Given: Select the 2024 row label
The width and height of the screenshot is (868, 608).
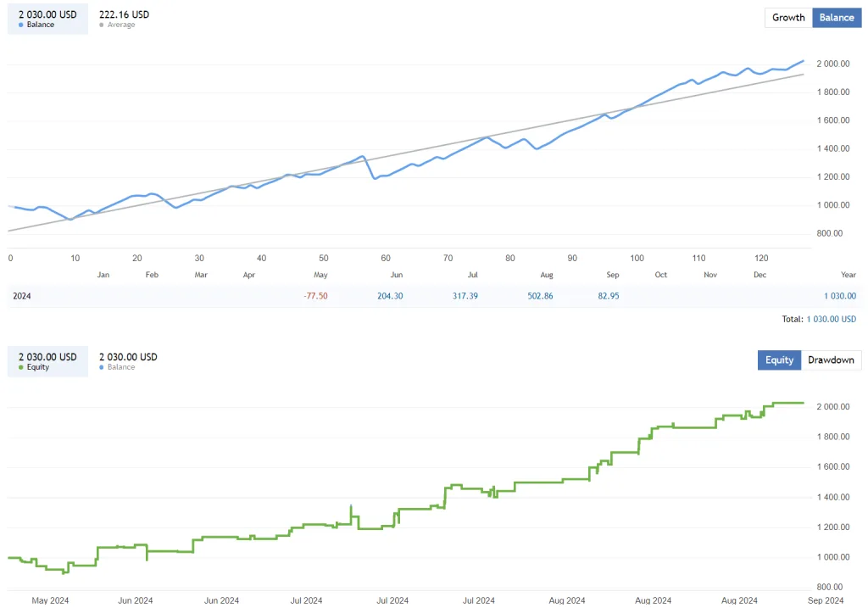Looking at the screenshot, I should pos(21,297).
